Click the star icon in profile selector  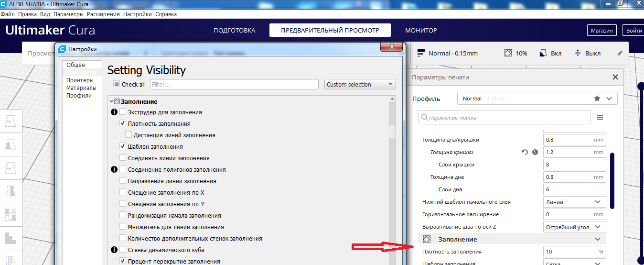coord(597,98)
